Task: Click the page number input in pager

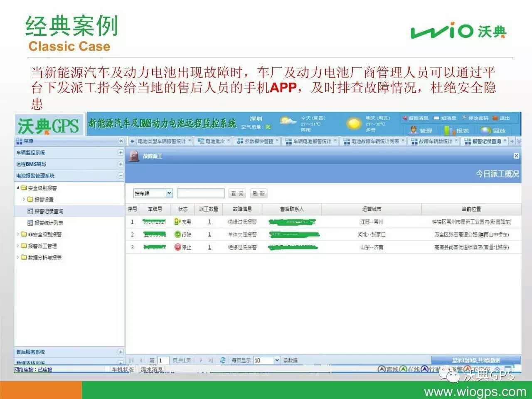Action: click(163, 360)
